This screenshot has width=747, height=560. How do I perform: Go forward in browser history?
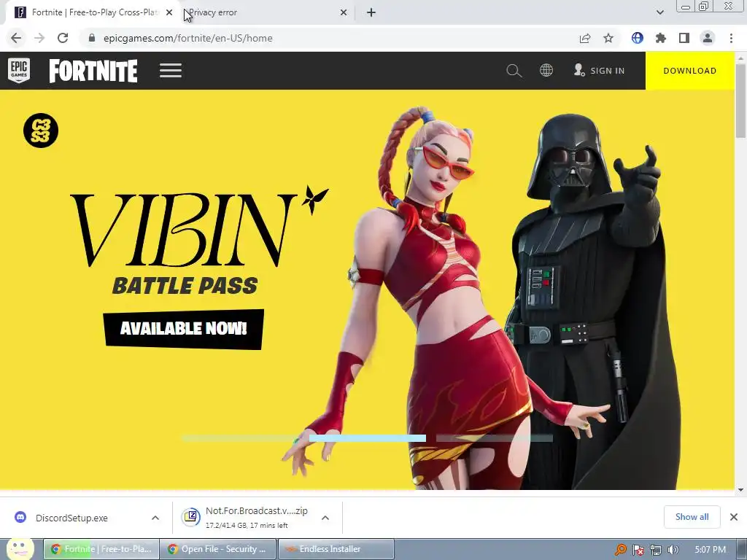(39, 38)
